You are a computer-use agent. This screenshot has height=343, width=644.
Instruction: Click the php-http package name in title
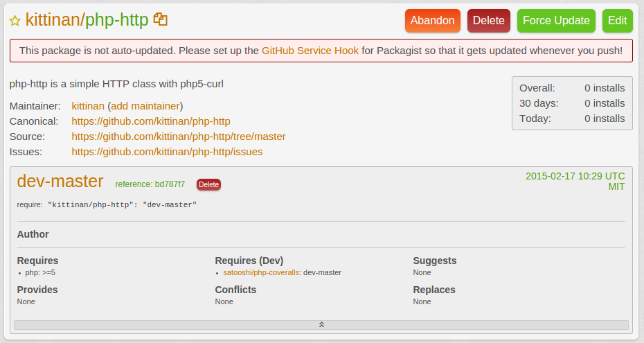[x=116, y=20]
